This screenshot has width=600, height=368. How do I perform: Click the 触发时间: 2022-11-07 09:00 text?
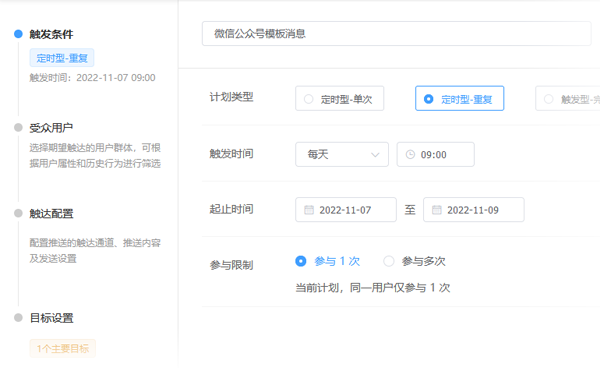tap(92, 78)
